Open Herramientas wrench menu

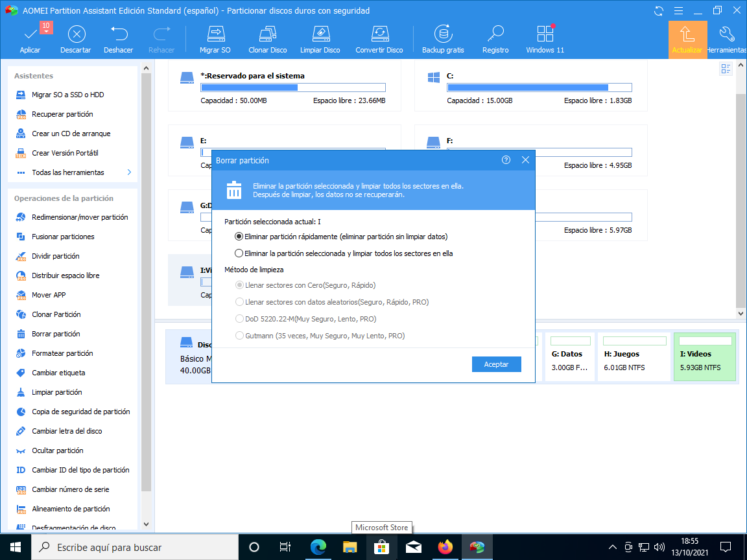(x=727, y=40)
